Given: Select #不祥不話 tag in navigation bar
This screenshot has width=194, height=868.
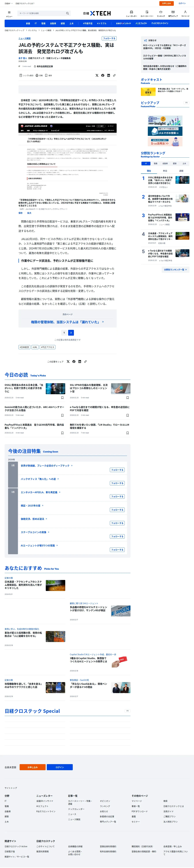Looking at the screenshot, I should (x=88, y=24).
